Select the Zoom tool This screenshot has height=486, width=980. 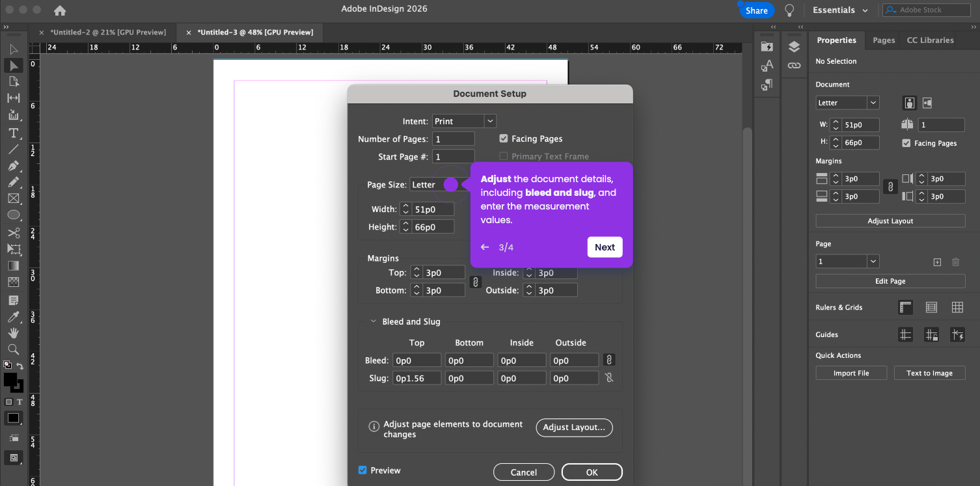click(14, 349)
